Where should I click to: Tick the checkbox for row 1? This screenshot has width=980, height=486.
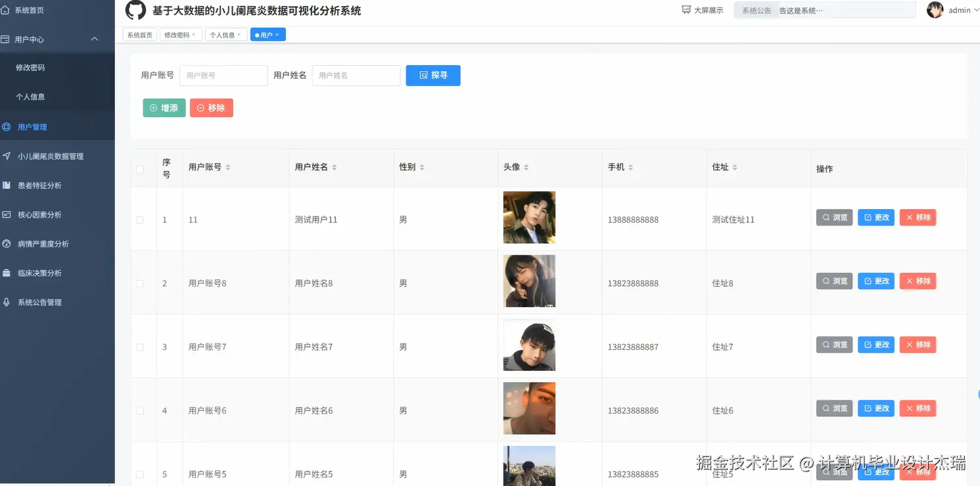point(140,220)
